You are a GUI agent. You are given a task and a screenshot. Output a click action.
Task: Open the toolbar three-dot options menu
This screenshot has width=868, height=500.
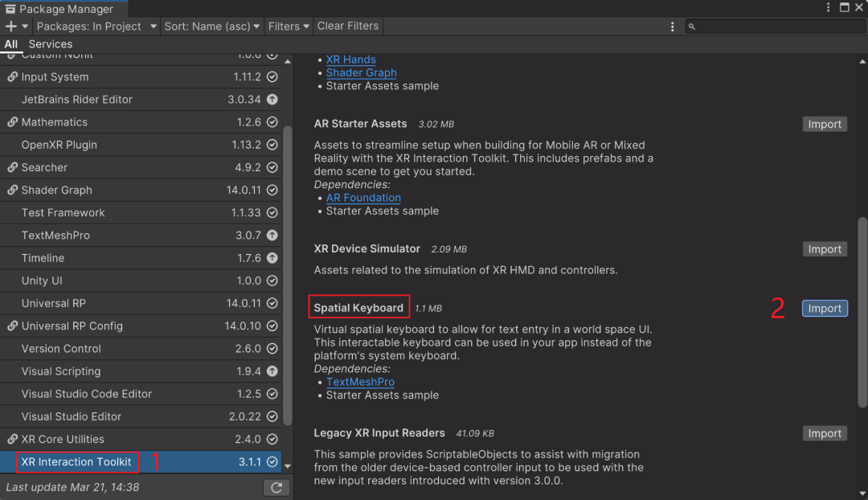(x=673, y=27)
